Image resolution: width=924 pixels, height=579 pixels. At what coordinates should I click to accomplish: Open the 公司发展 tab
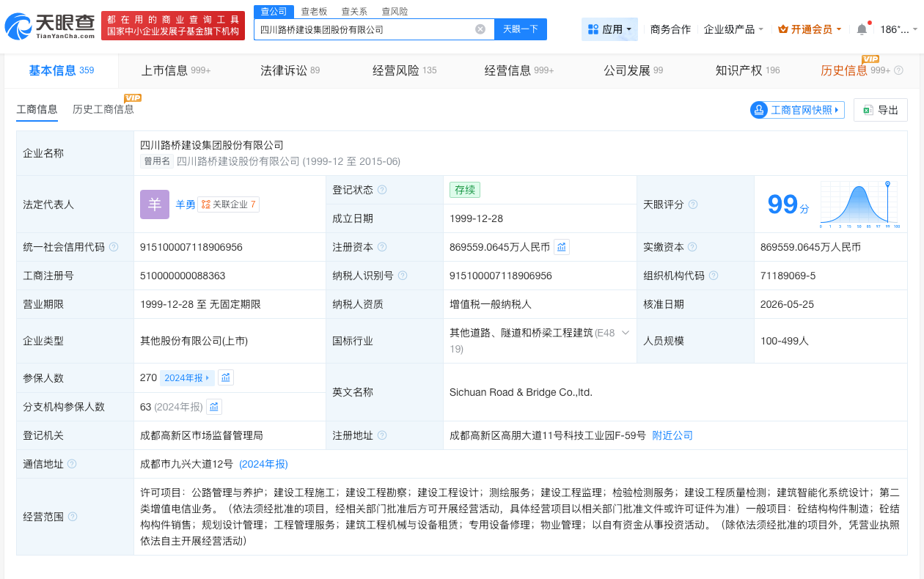point(633,70)
